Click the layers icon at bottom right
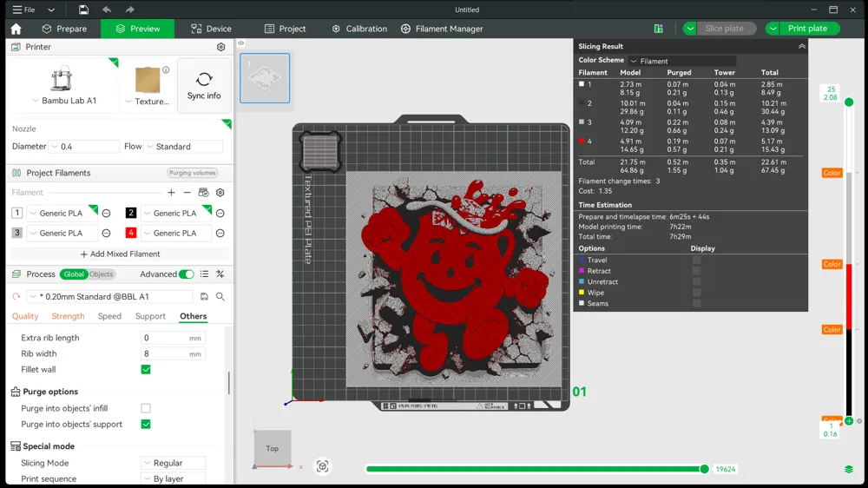 [x=849, y=469]
